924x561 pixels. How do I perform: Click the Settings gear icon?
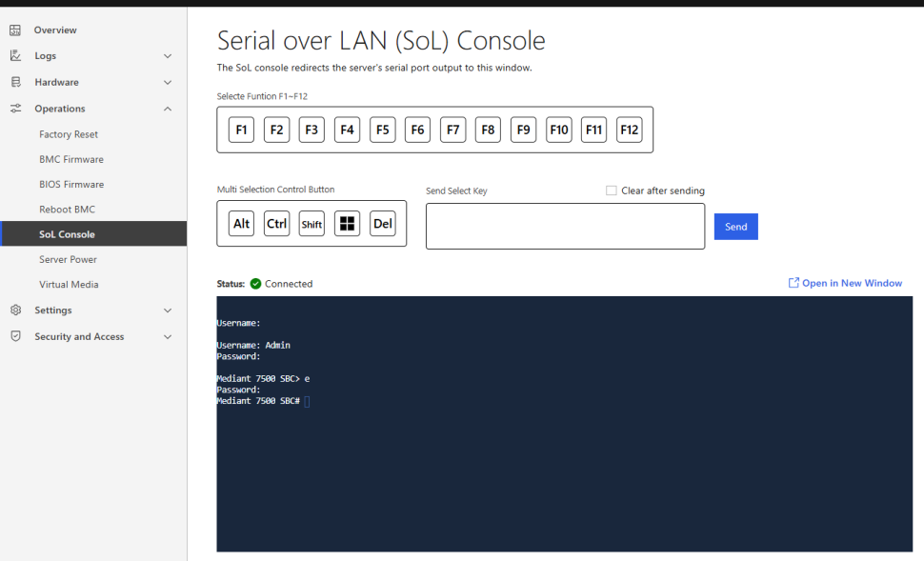[15, 310]
